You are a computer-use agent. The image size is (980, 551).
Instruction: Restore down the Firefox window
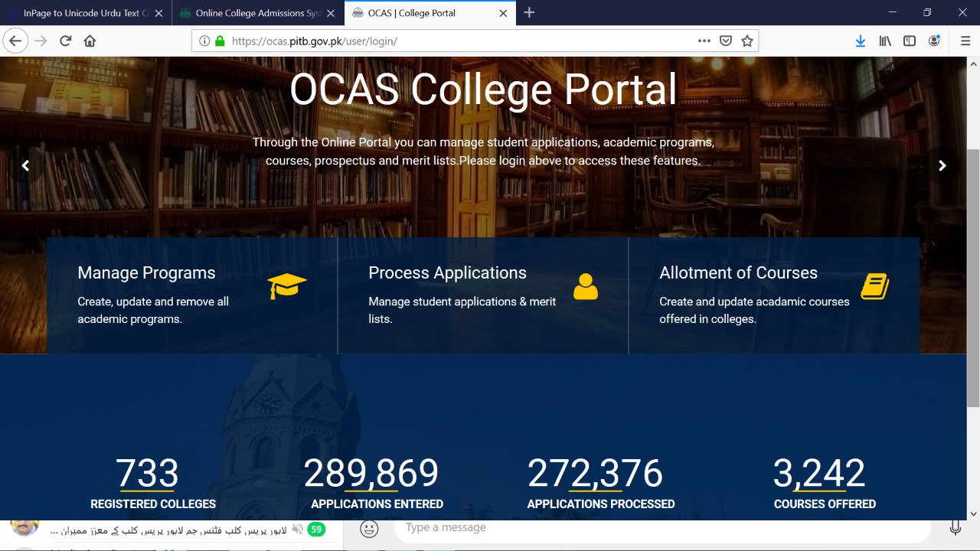927,12
